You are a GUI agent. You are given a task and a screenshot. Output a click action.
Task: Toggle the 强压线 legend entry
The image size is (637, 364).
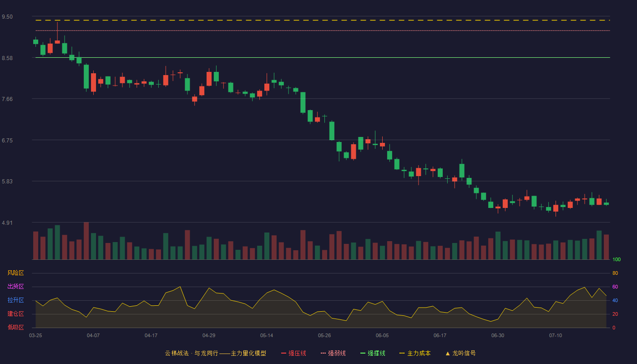[293, 353]
